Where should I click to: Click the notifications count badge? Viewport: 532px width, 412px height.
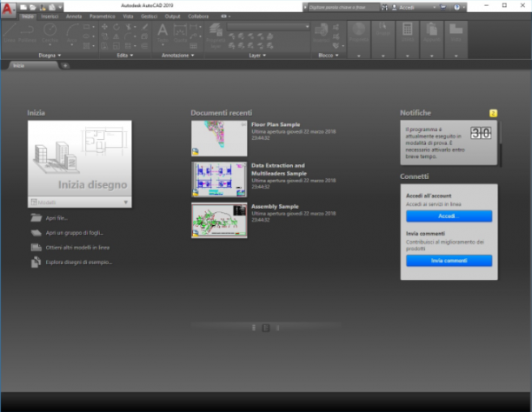pyautogui.click(x=493, y=113)
